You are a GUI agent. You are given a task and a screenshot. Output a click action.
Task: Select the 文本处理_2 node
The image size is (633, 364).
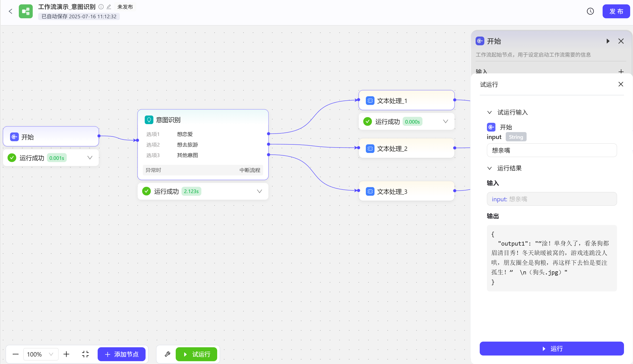click(x=406, y=149)
